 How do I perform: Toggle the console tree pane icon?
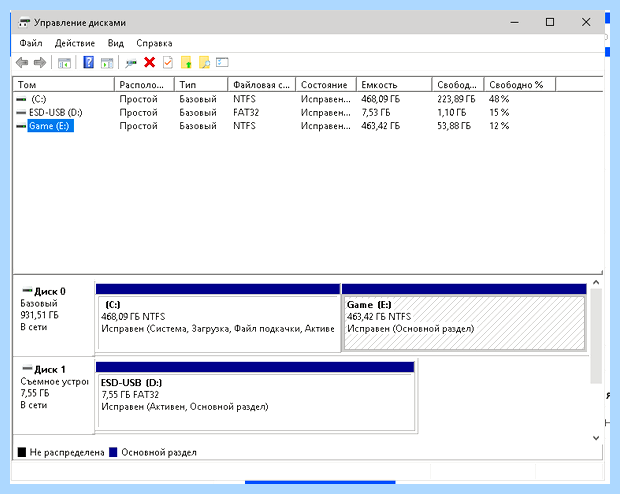tap(64, 62)
